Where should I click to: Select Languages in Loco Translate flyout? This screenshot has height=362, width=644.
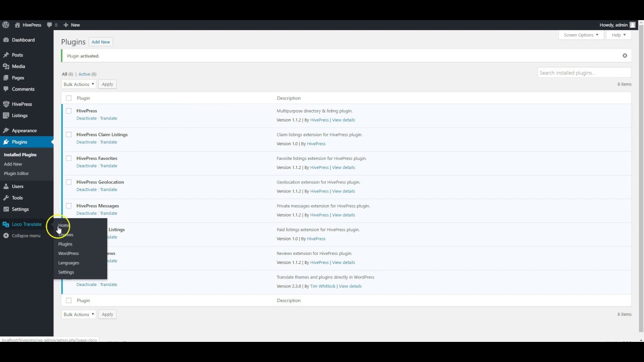pyautogui.click(x=68, y=263)
